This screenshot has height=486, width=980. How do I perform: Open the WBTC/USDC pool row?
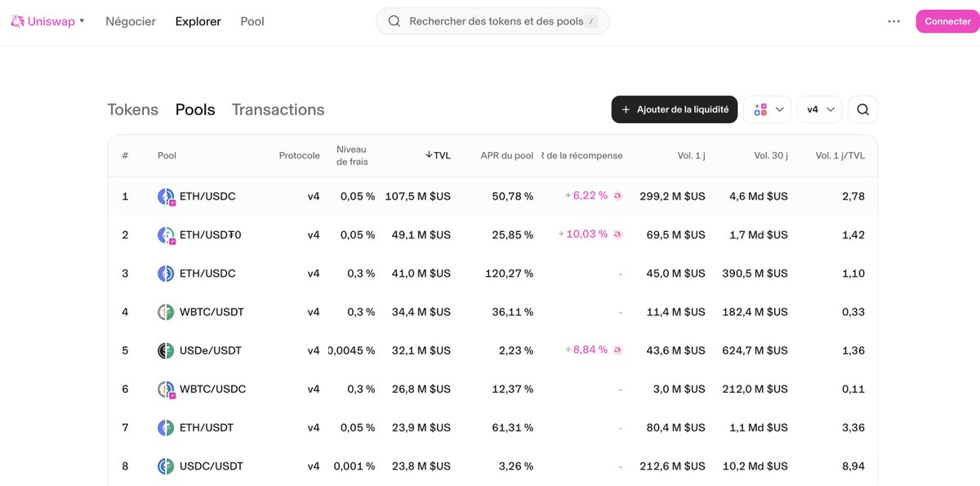click(492, 390)
